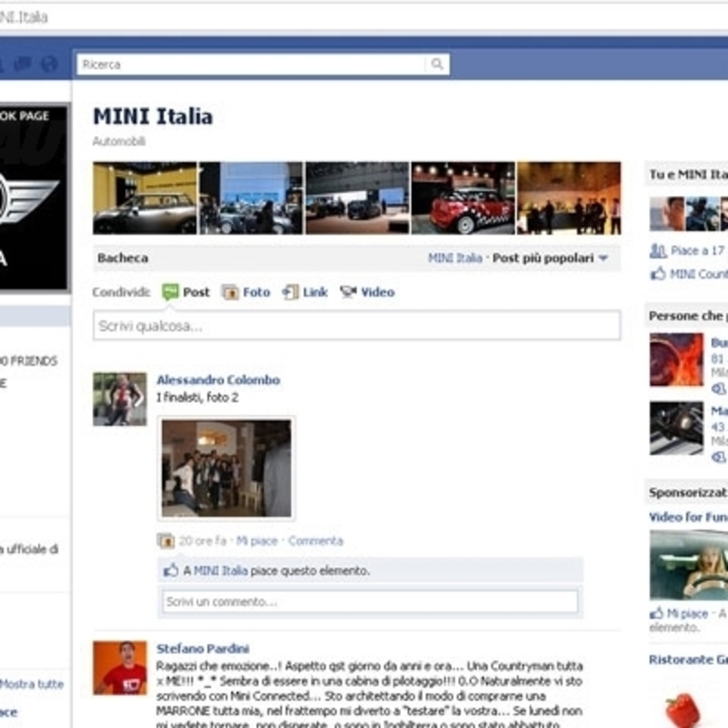Image resolution: width=728 pixels, height=728 pixels.
Task: Open the sponsored video driver image
Action: (x=689, y=565)
